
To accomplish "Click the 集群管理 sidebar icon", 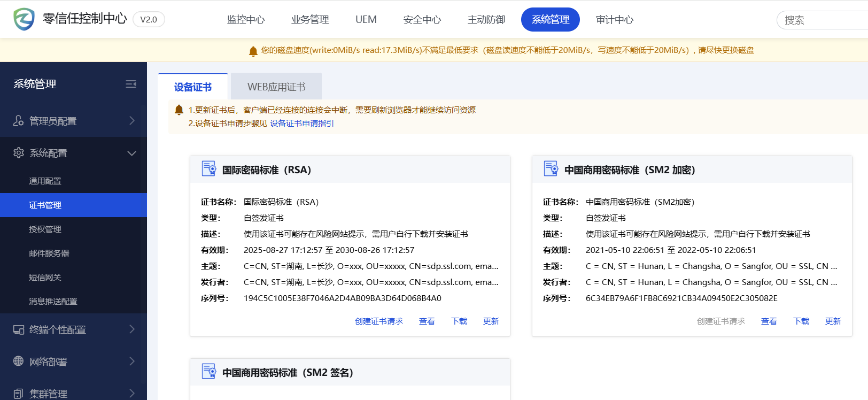I will coord(19,394).
